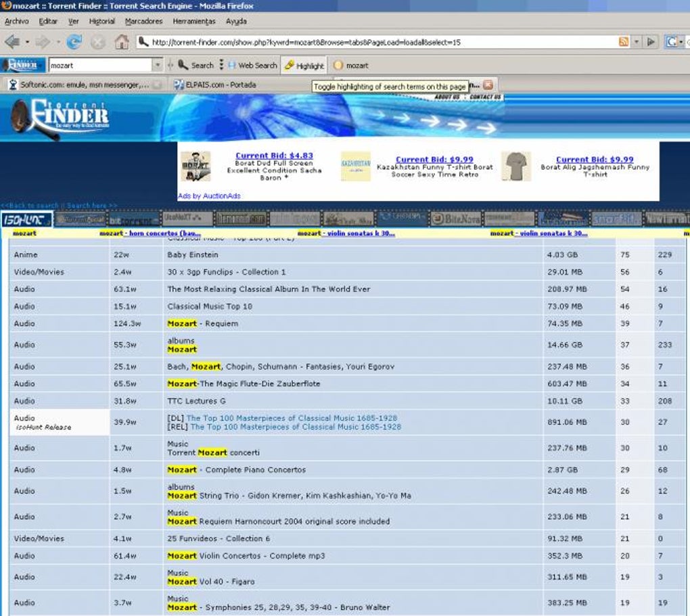Click the stop loading icon

click(97, 42)
